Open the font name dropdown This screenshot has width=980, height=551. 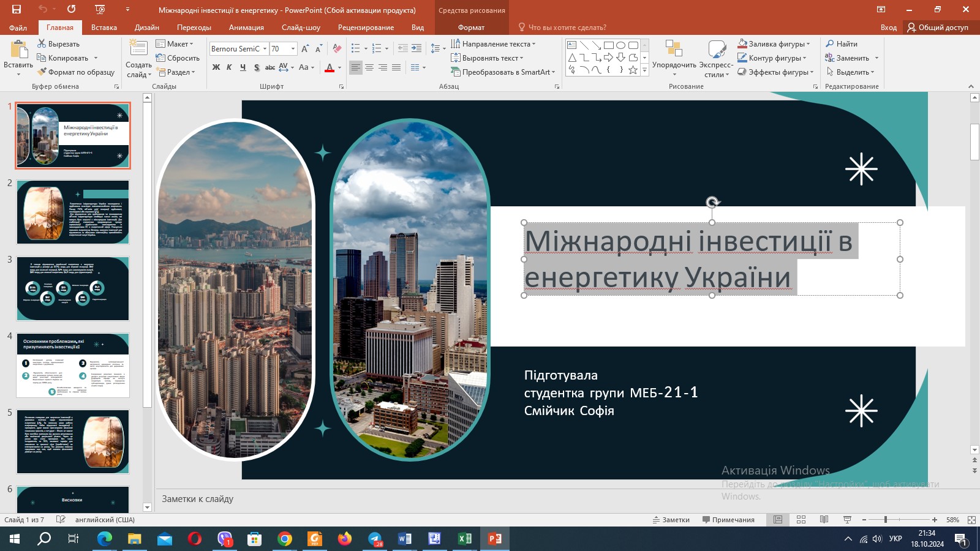click(x=265, y=49)
